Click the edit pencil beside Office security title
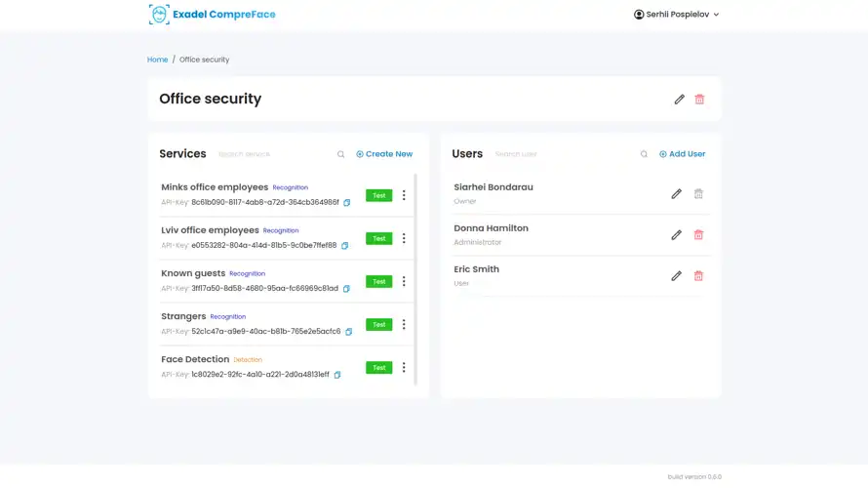This screenshot has width=868, height=488. pos(680,100)
